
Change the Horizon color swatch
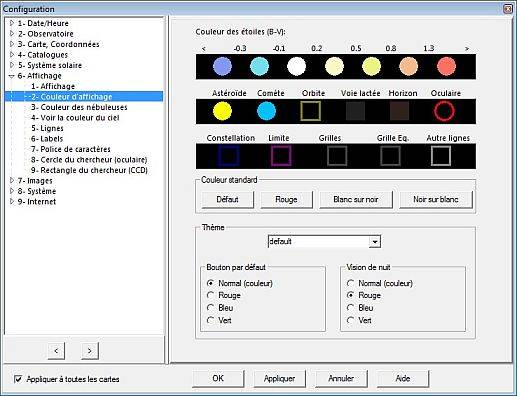[x=399, y=111]
